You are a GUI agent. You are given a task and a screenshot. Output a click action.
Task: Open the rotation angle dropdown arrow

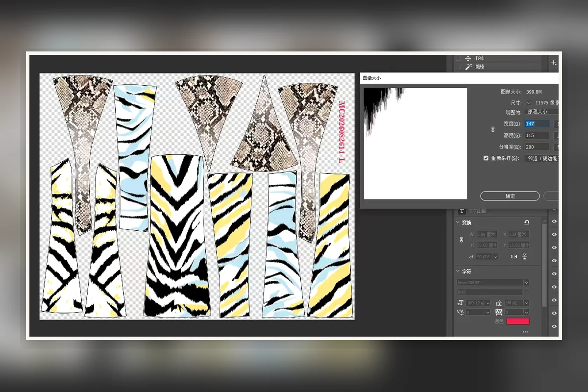point(495,257)
